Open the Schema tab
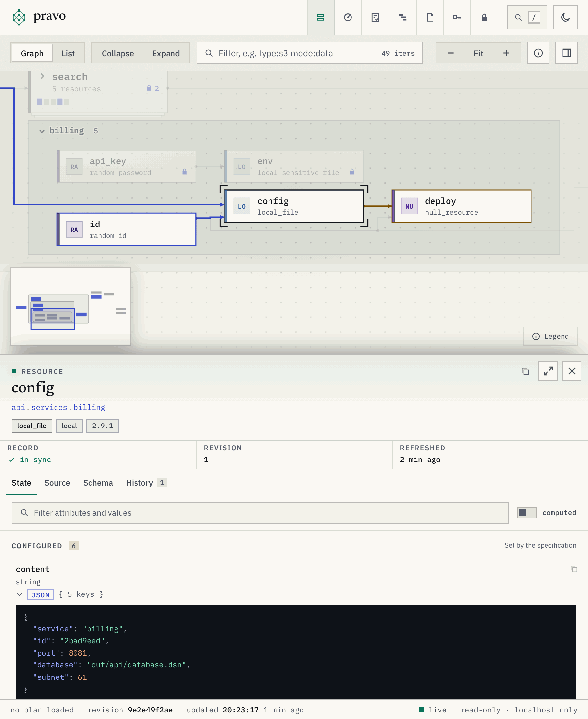588x719 pixels. tap(98, 483)
